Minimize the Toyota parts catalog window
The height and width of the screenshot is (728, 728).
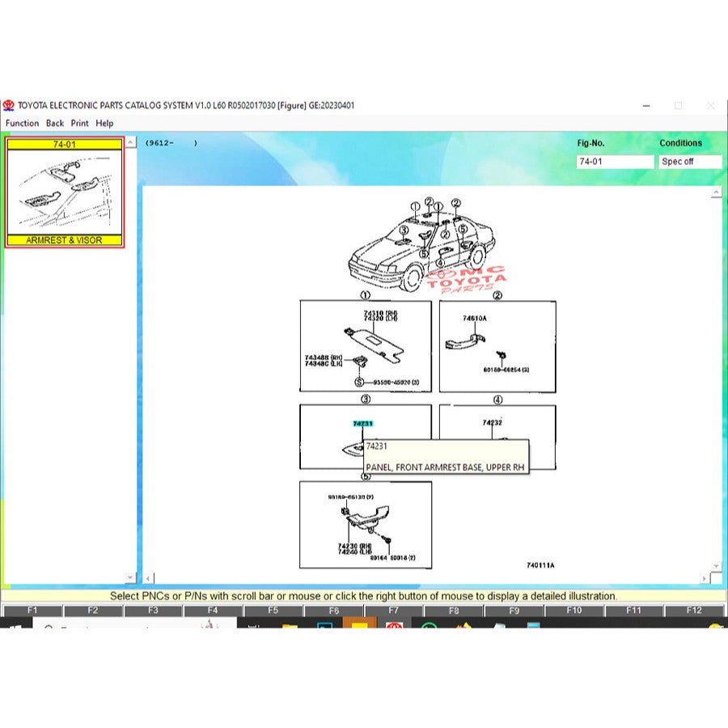pos(646,106)
